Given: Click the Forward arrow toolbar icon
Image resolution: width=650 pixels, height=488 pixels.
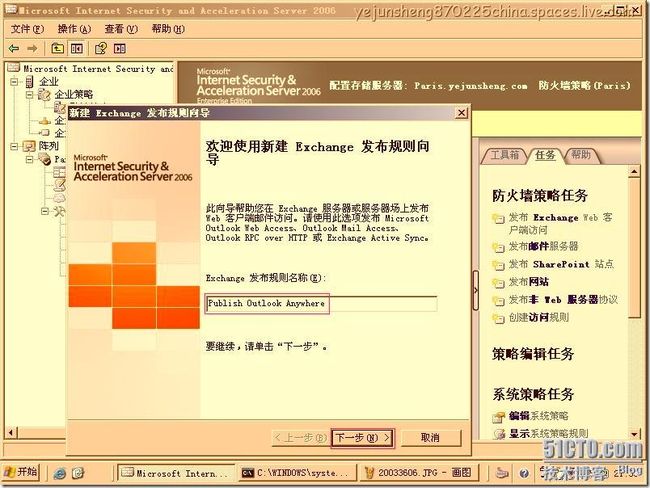Looking at the screenshot, I should click(32, 49).
